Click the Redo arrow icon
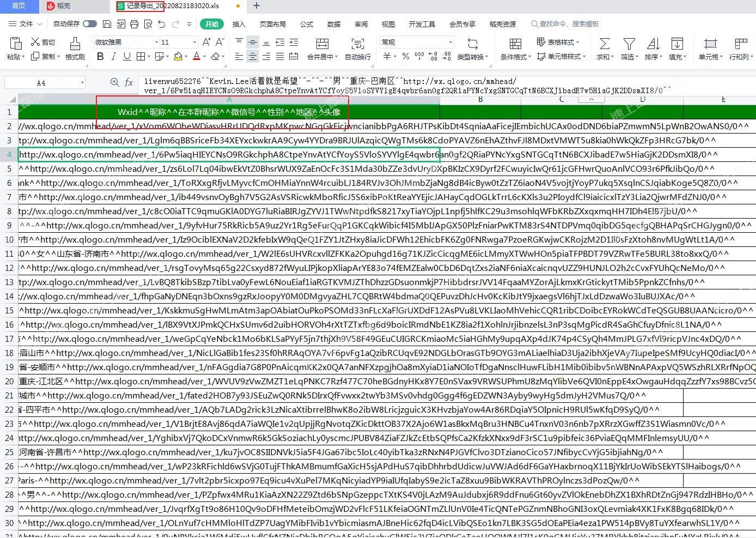This screenshot has height=538, width=756. click(x=175, y=24)
